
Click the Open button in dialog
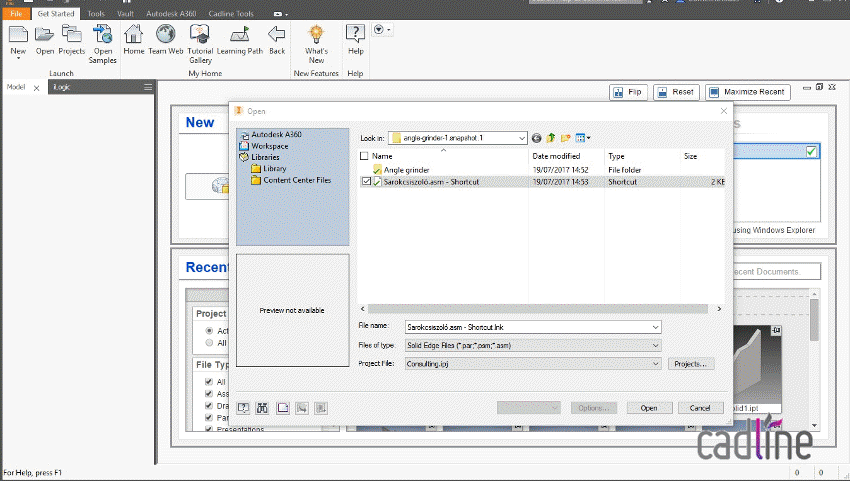[649, 408]
